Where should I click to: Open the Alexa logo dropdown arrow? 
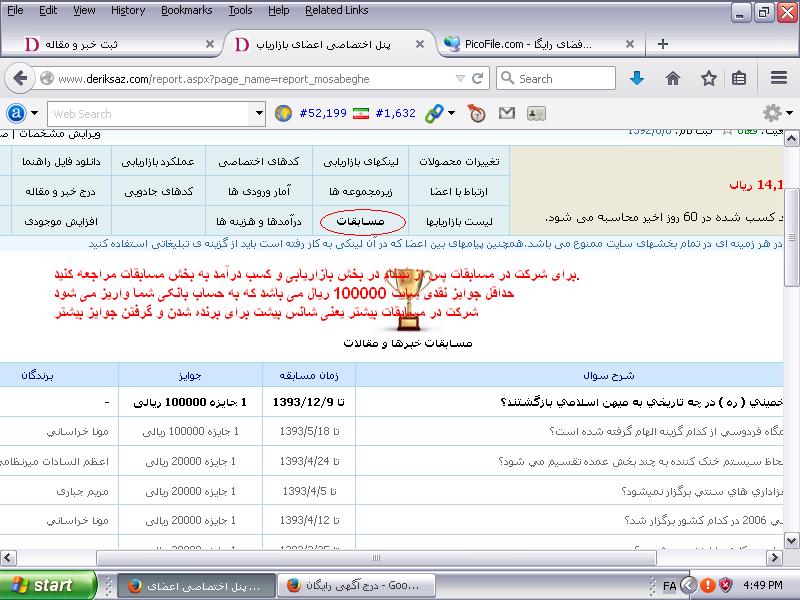(34, 113)
